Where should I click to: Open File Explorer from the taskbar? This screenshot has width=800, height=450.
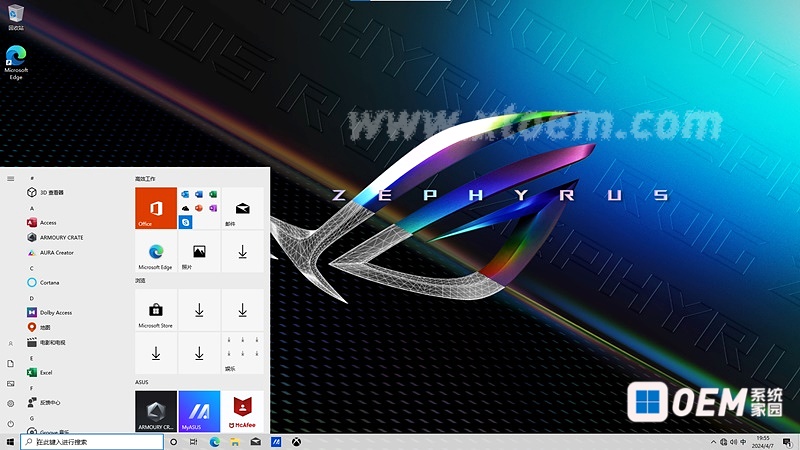[x=235, y=442]
